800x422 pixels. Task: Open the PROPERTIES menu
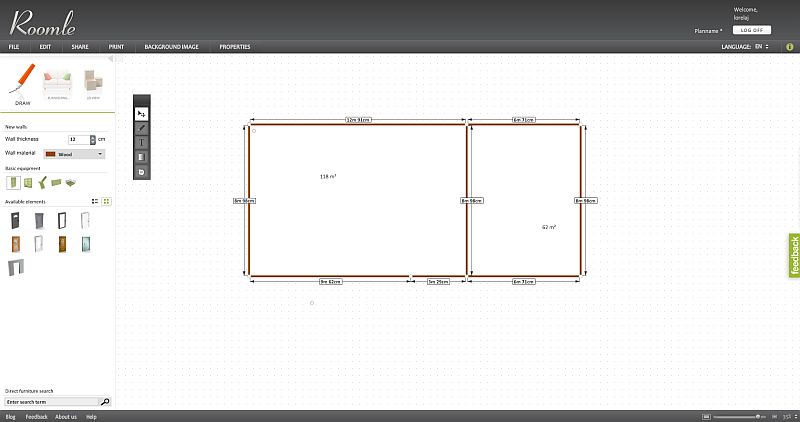point(235,46)
